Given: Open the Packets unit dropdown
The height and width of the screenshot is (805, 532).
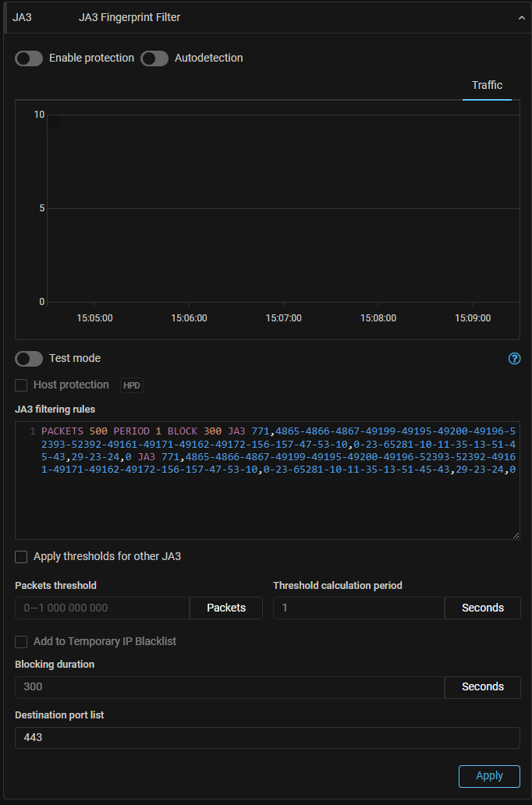Looking at the screenshot, I should coord(226,608).
